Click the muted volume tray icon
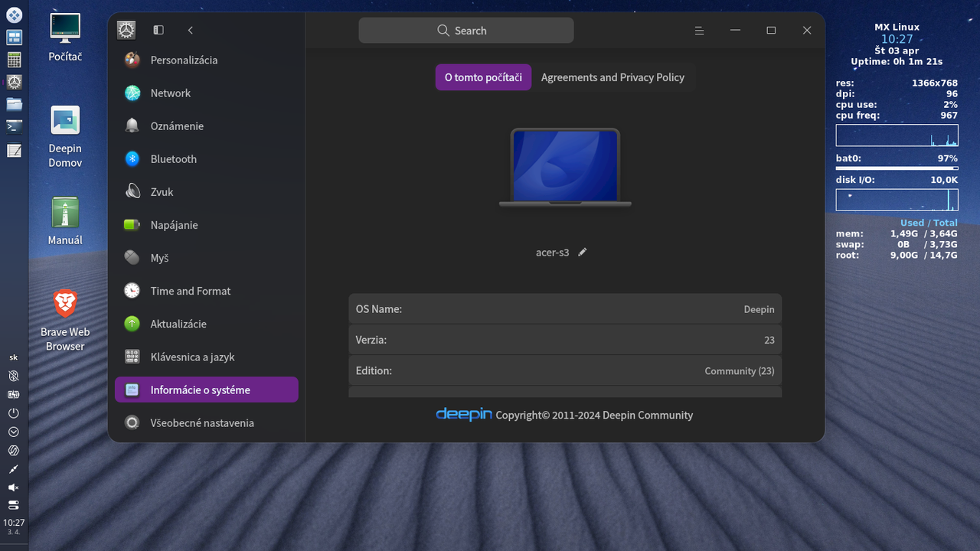 pos(14,487)
